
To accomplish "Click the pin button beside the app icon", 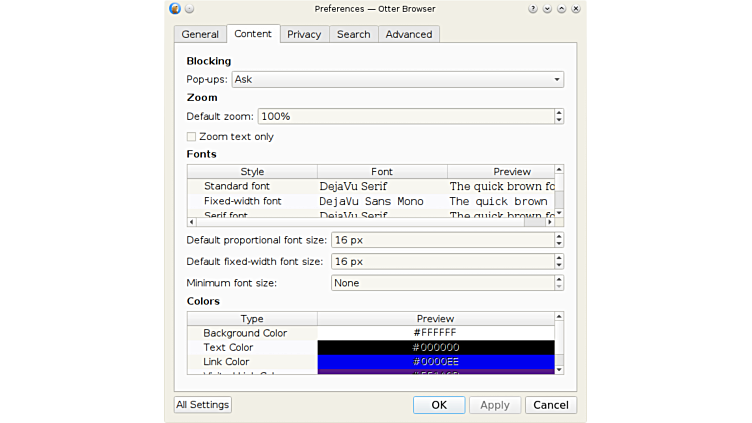I will [190, 9].
